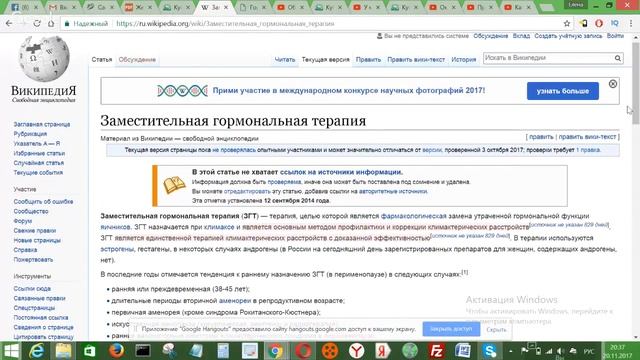Click the browser address bar URL
The image size is (640, 360).
coord(225,24)
